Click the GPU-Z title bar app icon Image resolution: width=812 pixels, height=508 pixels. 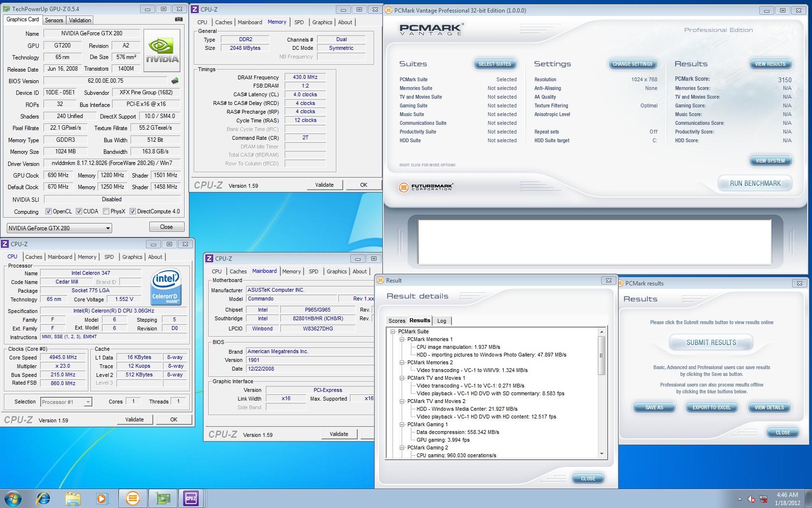click(6, 9)
